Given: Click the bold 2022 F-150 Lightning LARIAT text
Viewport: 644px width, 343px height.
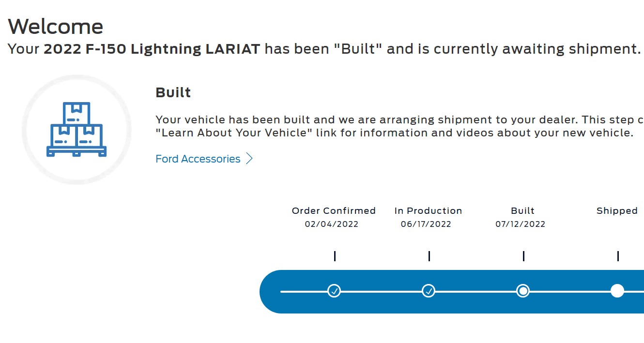Looking at the screenshot, I should click(x=152, y=49).
